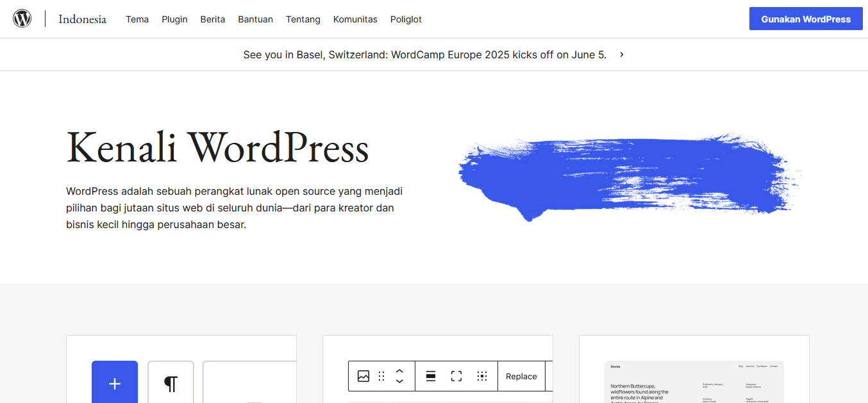Click the blue plus block inserter icon
The height and width of the screenshot is (403, 868).
115,383
